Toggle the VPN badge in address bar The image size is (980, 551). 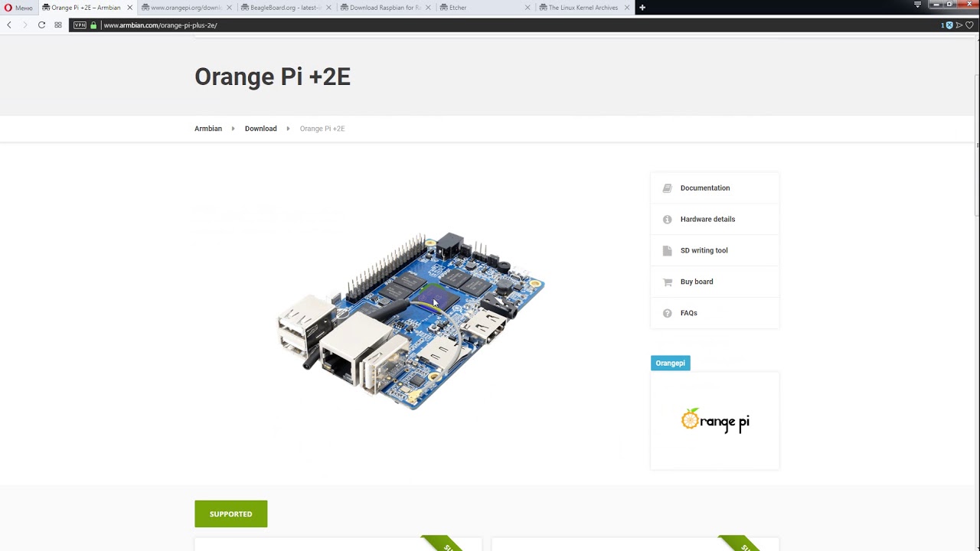[x=80, y=25]
